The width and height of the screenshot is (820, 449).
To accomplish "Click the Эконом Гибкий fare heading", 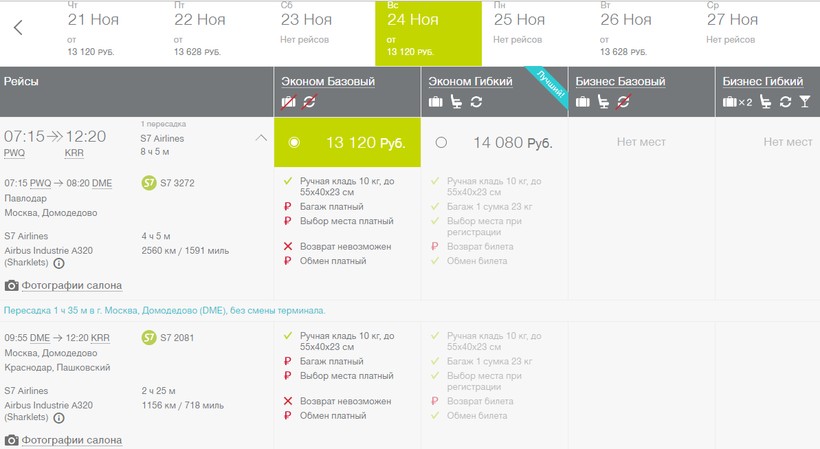I will (x=470, y=81).
